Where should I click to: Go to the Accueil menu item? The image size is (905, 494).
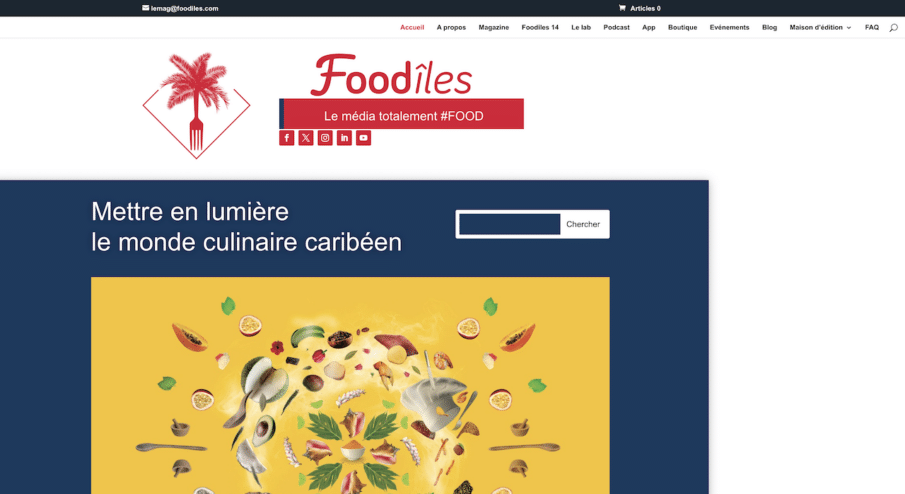[412, 27]
